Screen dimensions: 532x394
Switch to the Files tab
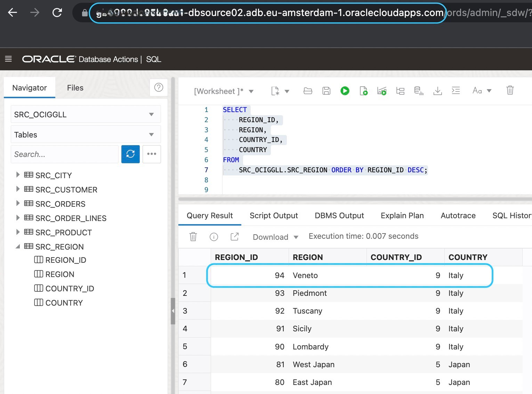(75, 88)
